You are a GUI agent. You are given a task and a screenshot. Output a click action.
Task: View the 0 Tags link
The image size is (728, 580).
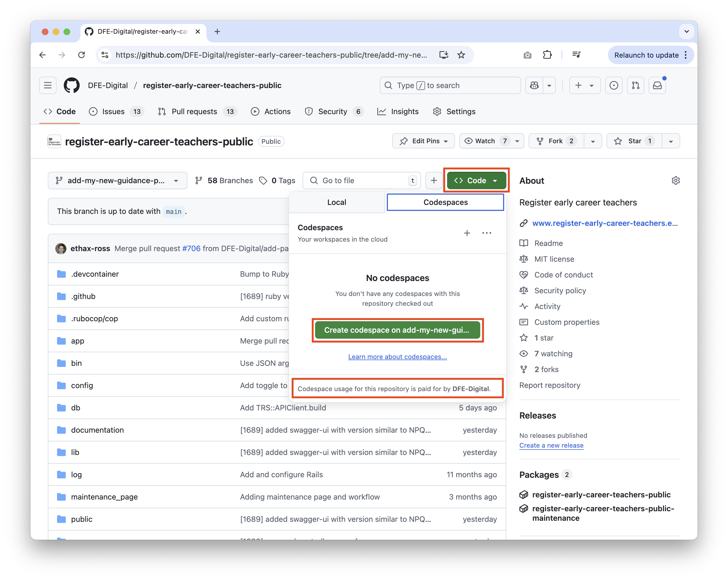point(277,180)
